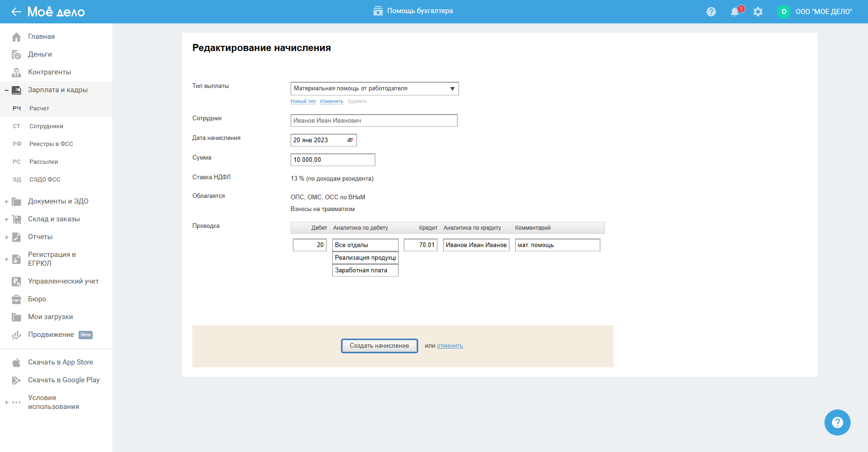Click Создать начисление button
This screenshot has width=868, height=452.
(x=379, y=346)
